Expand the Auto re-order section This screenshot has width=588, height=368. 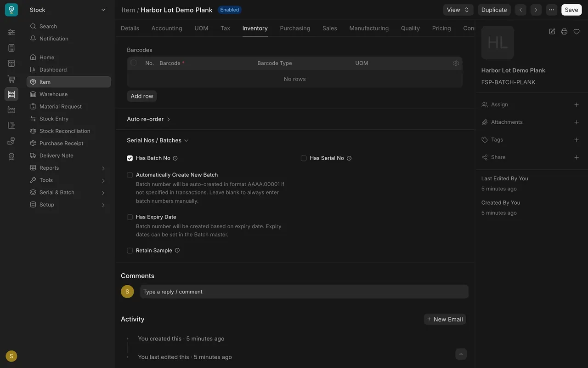149,119
